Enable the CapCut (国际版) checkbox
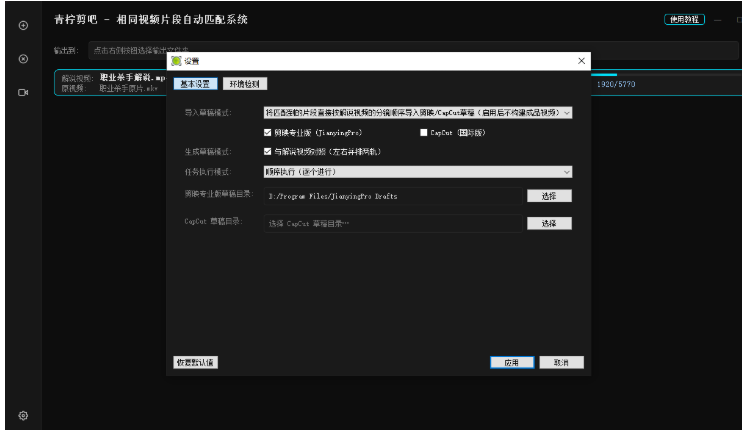This screenshot has width=742, height=430. 424,132
